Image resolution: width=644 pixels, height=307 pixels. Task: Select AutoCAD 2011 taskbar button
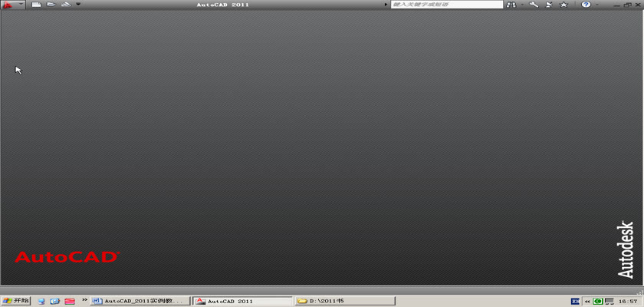[242, 302]
